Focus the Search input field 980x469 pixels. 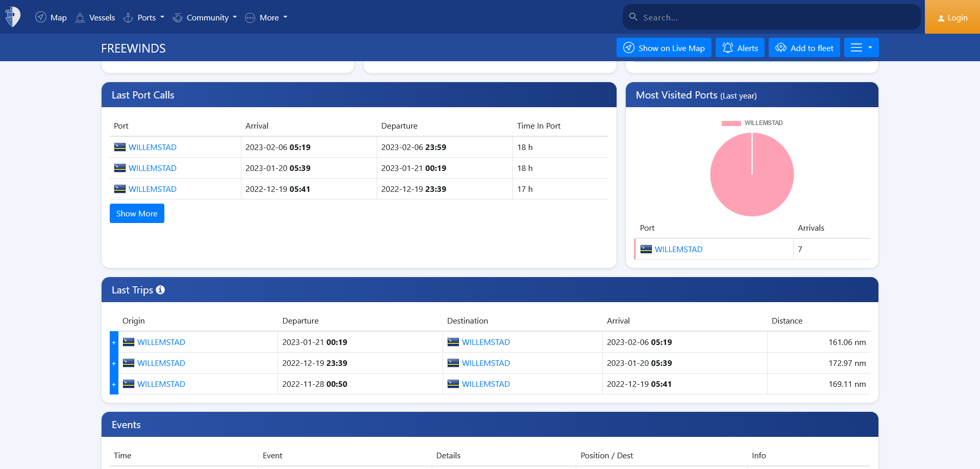(x=776, y=17)
